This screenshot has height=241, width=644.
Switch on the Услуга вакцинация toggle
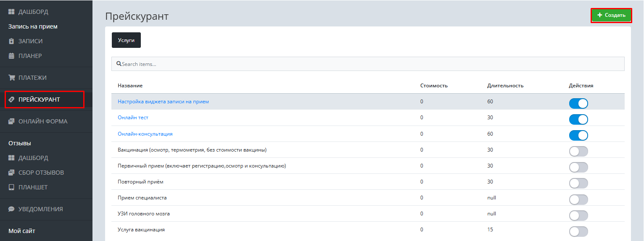coord(578,231)
